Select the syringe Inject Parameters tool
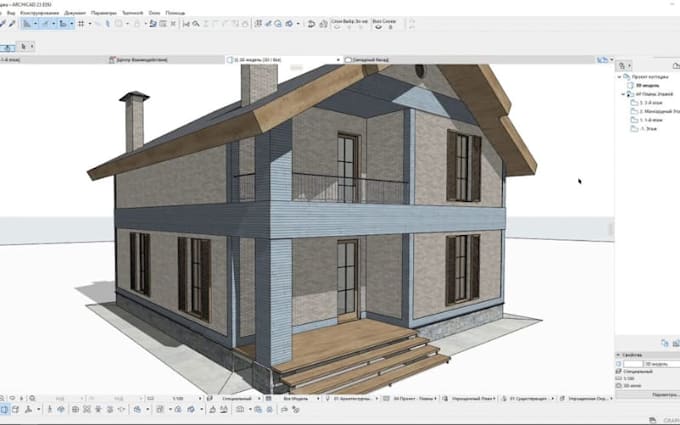This screenshot has height=425, width=680. [12, 24]
